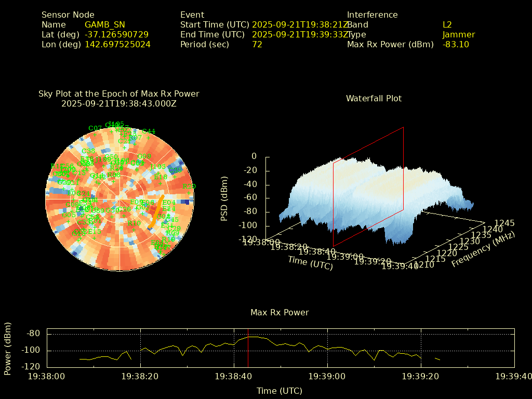532x399 pixels.
Task: Click the event Start Time value
Action: coord(300,25)
